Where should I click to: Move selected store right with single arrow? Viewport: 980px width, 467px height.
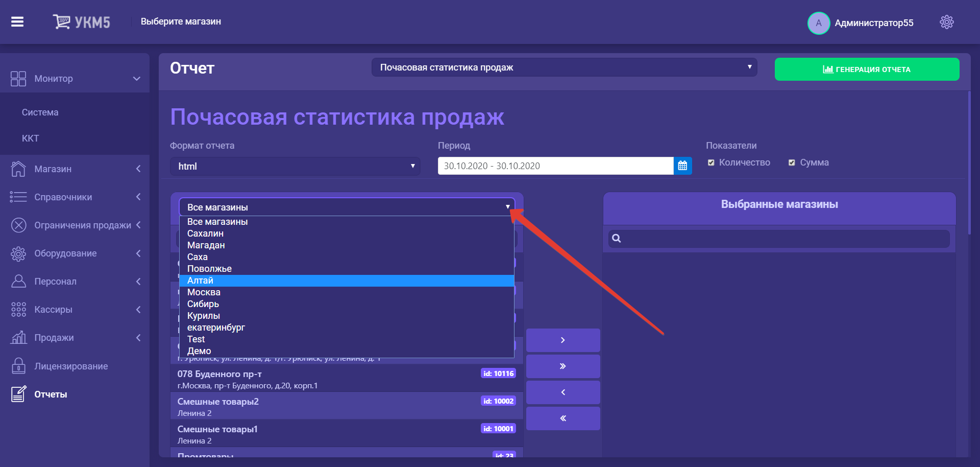563,340
